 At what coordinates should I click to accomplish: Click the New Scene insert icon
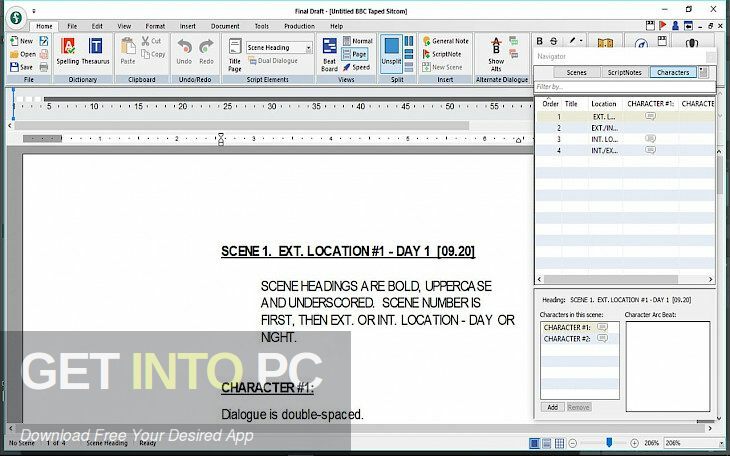pos(426,67)
